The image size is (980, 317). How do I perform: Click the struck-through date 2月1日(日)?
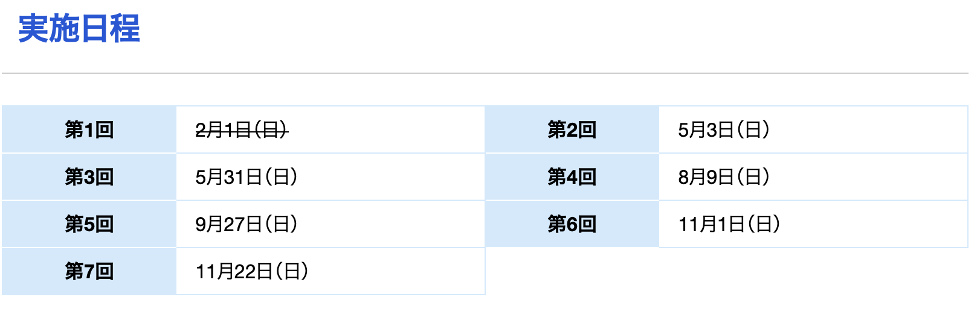pos(241,129)
